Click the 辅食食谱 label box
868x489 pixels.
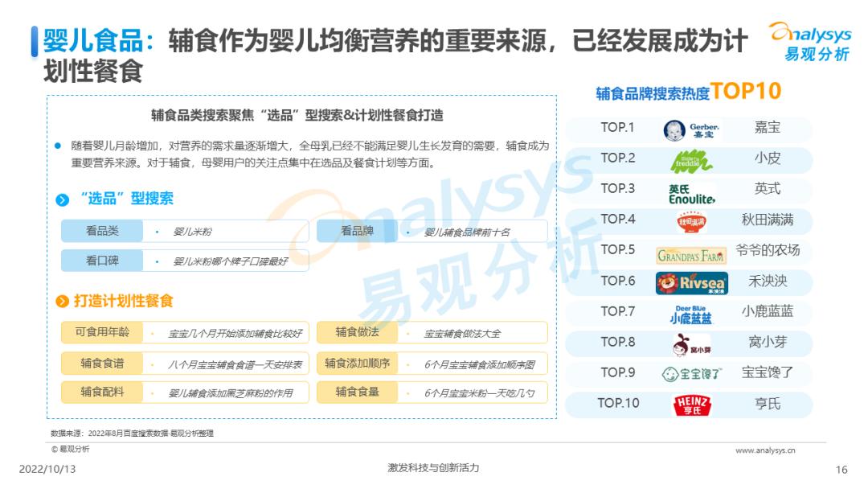coord(102,364)
